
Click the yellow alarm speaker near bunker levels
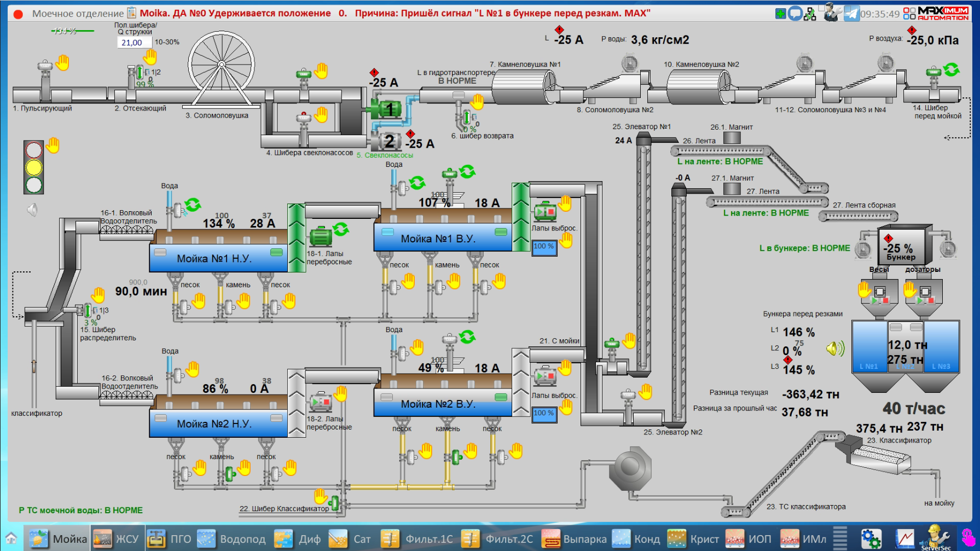836,348
